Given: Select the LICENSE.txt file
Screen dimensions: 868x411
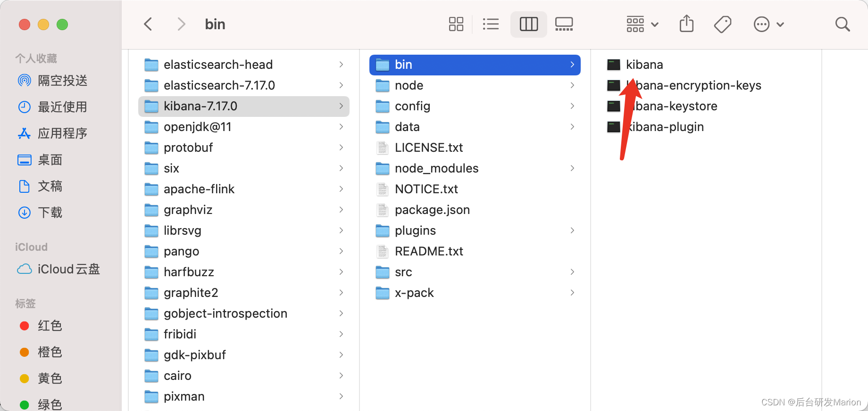Looking at the screenshot, I should click(475, 148).
